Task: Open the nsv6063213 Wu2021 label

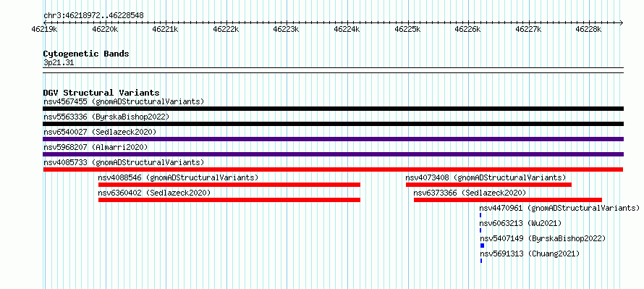Action: [x=520, y=223]
